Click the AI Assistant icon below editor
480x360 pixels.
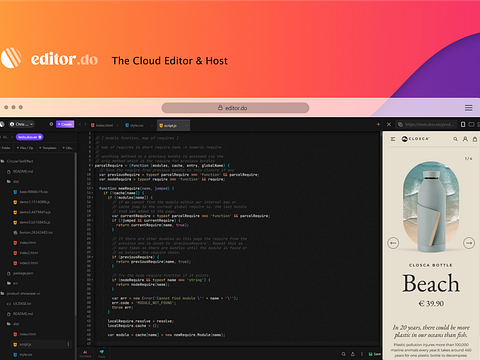[x=85, y=353]
